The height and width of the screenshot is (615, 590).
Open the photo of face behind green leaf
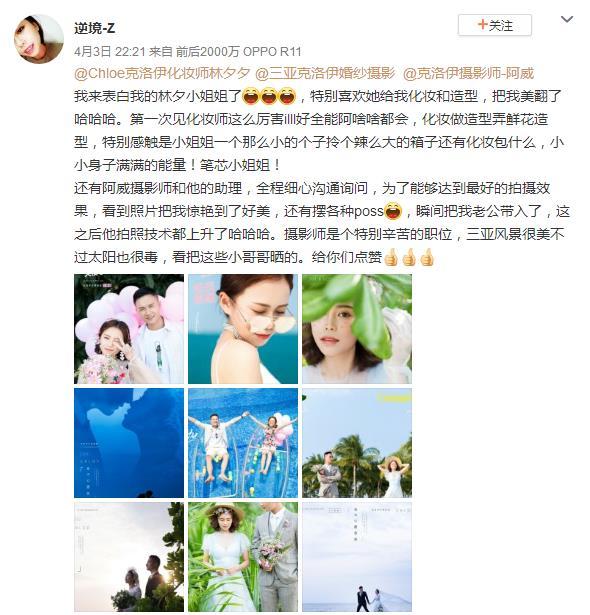point(357,329)
